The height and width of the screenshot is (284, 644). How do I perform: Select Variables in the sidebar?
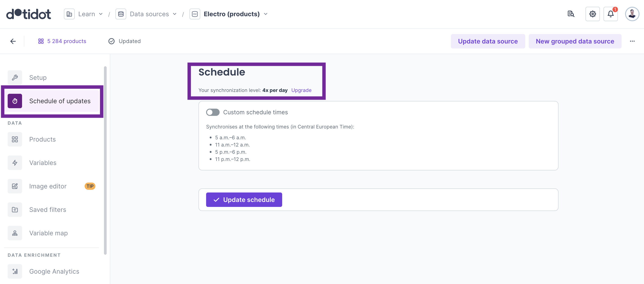43,163
